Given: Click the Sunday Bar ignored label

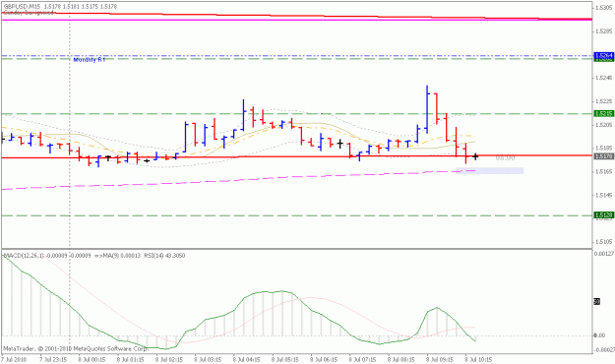Looking at the screenshot, I should pyautogui.click(x=28, y=13).
